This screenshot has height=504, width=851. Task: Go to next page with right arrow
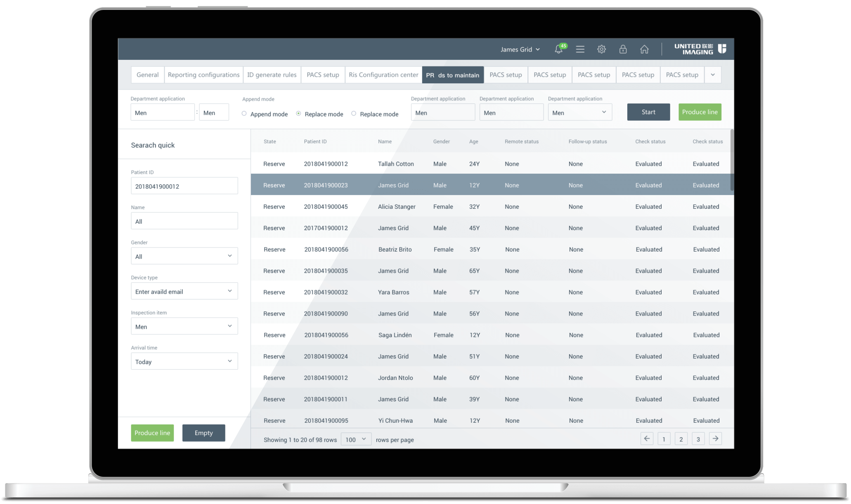[x=715, y=439]
